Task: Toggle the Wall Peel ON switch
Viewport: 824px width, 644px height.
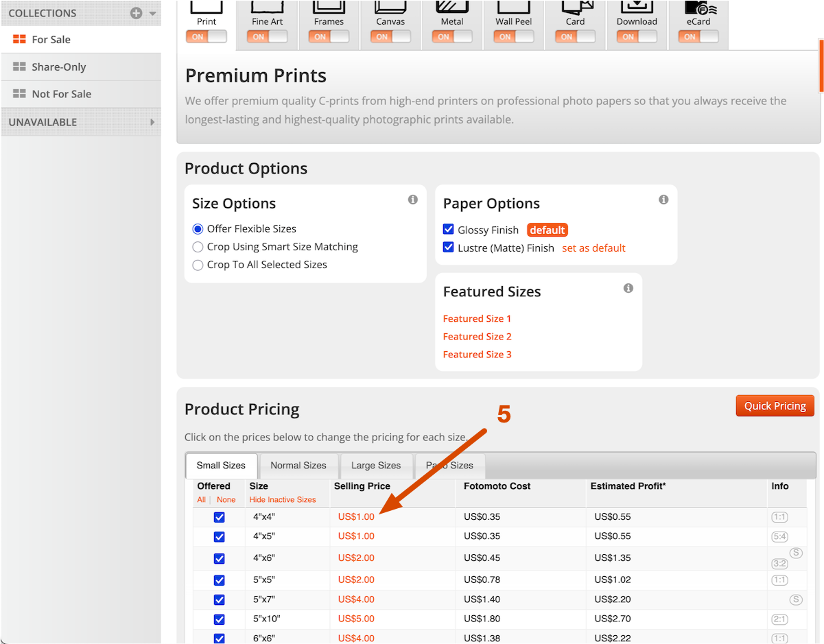Action: (514, 37)
